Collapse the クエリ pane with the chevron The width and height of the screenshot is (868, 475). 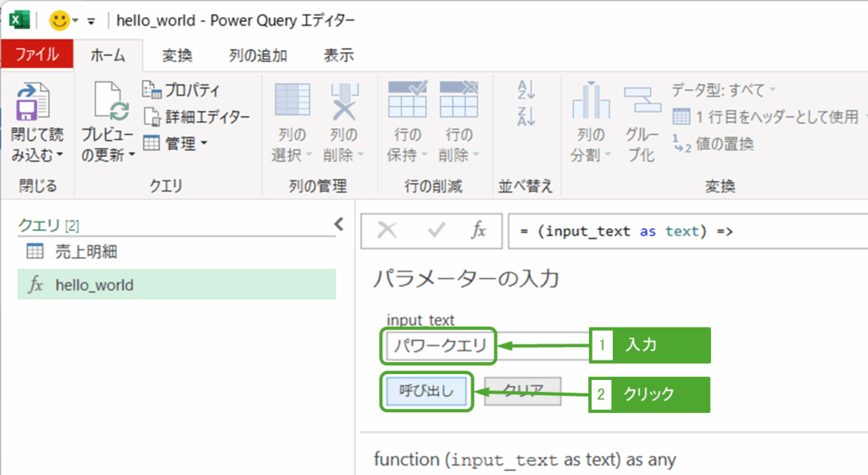tap(338, 225)
